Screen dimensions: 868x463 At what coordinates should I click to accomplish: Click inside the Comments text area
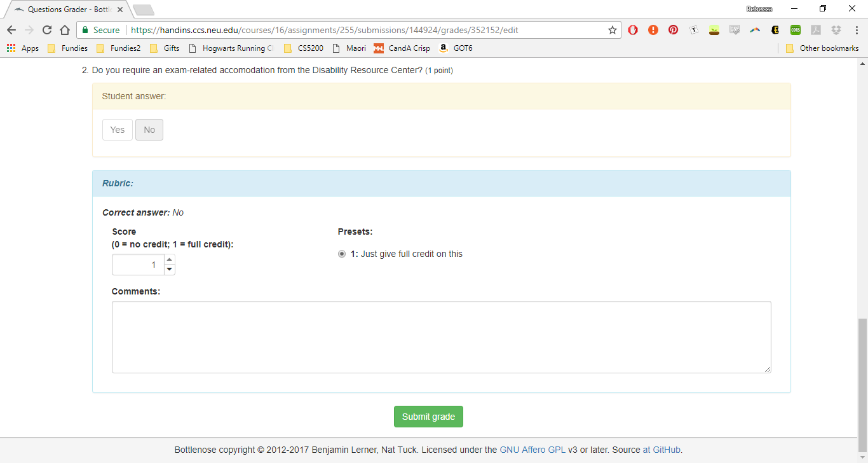coord(441,337)
